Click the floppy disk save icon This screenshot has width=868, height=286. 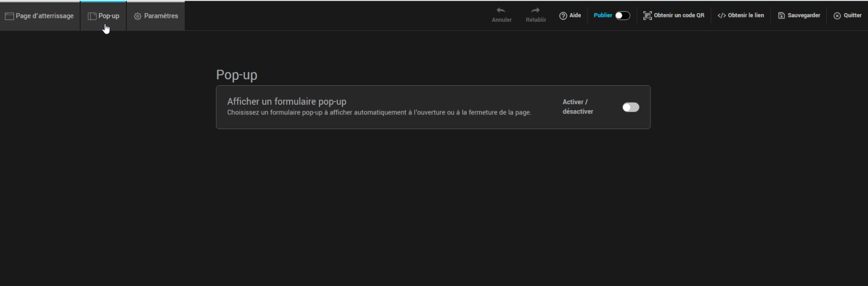coord(781,16)
